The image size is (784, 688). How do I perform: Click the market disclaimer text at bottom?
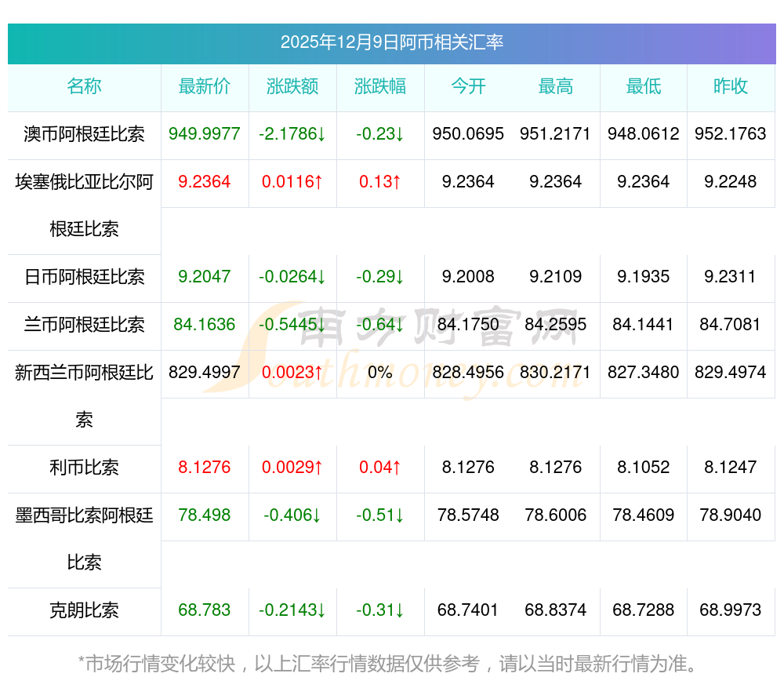(387, 664)
